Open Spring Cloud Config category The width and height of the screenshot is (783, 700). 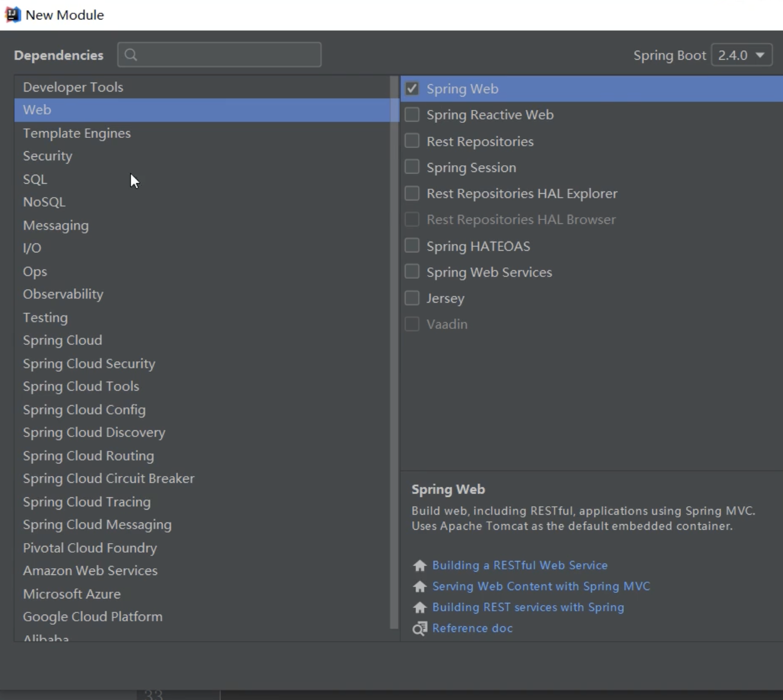click(203, 410)
